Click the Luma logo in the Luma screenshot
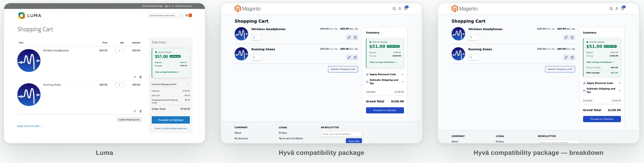 pyautogui.click(x=30, y=15)
